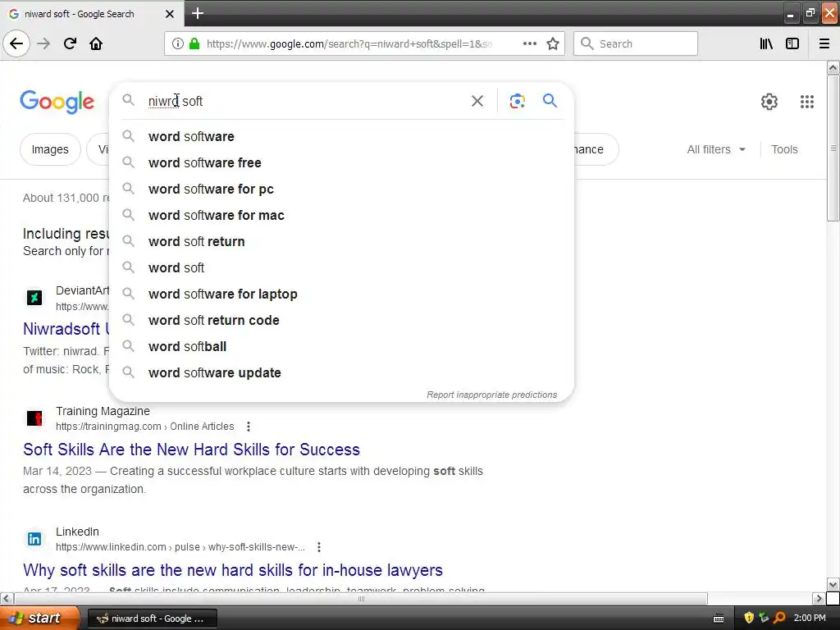Select suggestion 'word software for laptop'

point(341,294)
